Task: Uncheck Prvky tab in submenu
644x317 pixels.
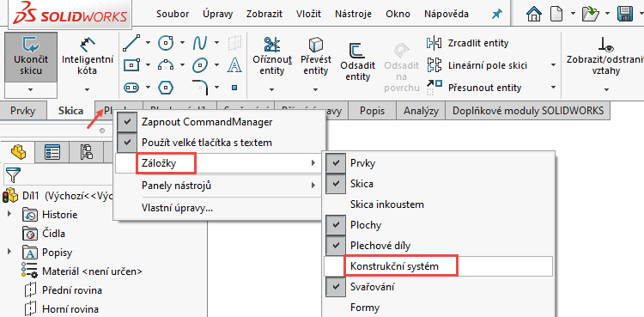Action: 439,163
